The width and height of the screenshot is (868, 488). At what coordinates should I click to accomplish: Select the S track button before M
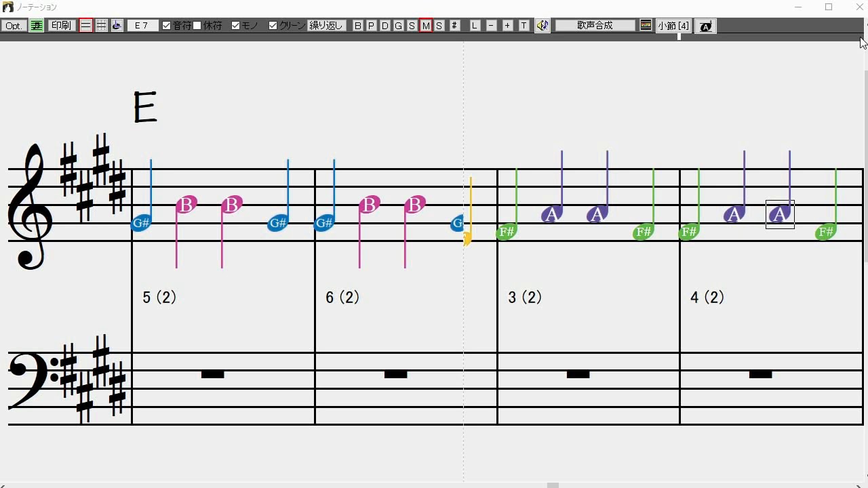click(x=412, y=26)
